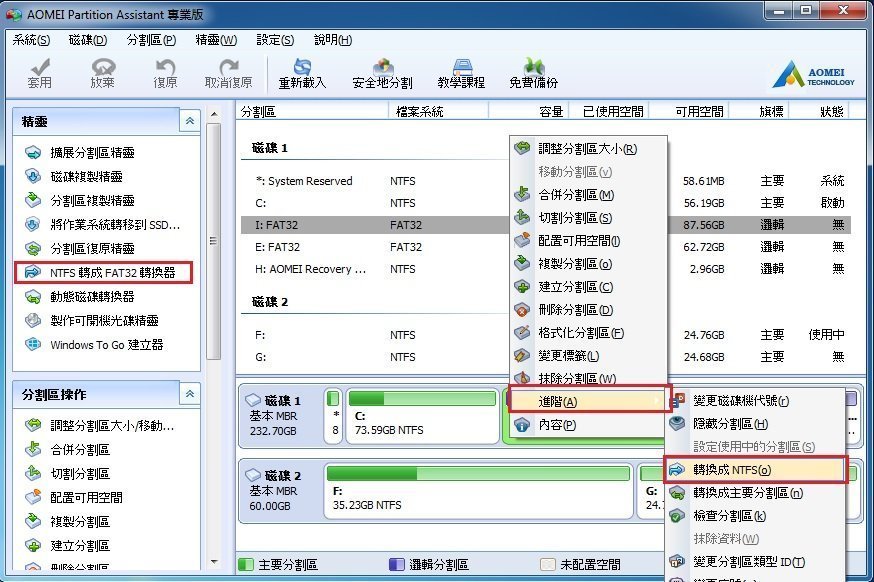Choose 複製分割區 in sidebar operations
Screen dimensions: 874x582
coord(67,521)
